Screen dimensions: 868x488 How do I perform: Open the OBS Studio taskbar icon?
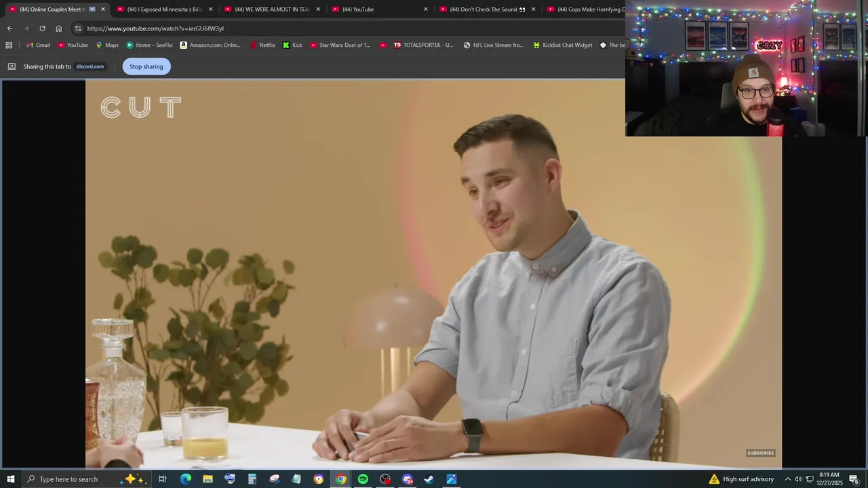[385, 479]
